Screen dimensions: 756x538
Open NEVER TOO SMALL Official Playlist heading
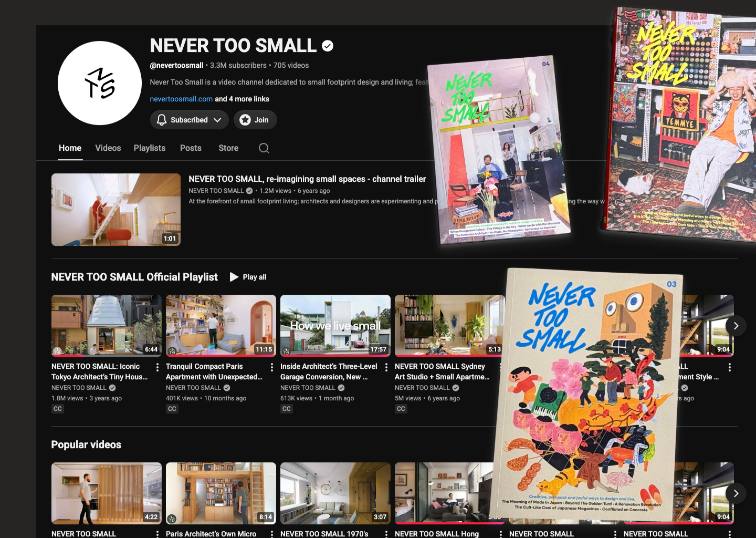134,277
